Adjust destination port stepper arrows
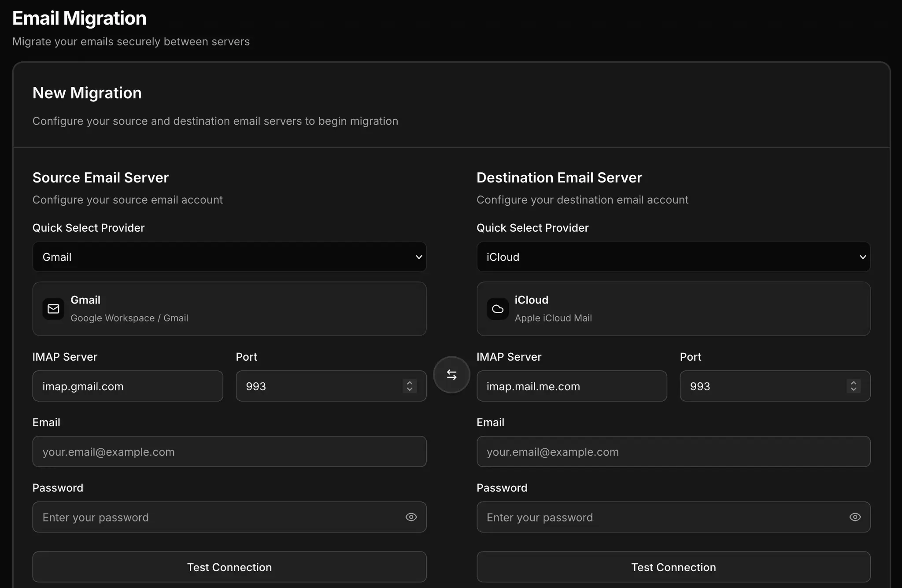Image resolution: width=902 pixels, height=588 pixels. (x=854, y=386)
